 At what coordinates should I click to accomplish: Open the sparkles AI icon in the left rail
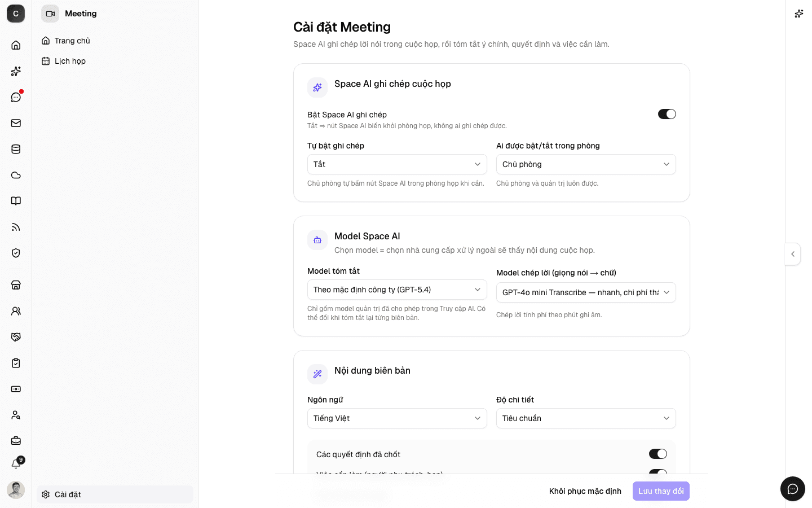pyautogui.click(x=16, y=71)
